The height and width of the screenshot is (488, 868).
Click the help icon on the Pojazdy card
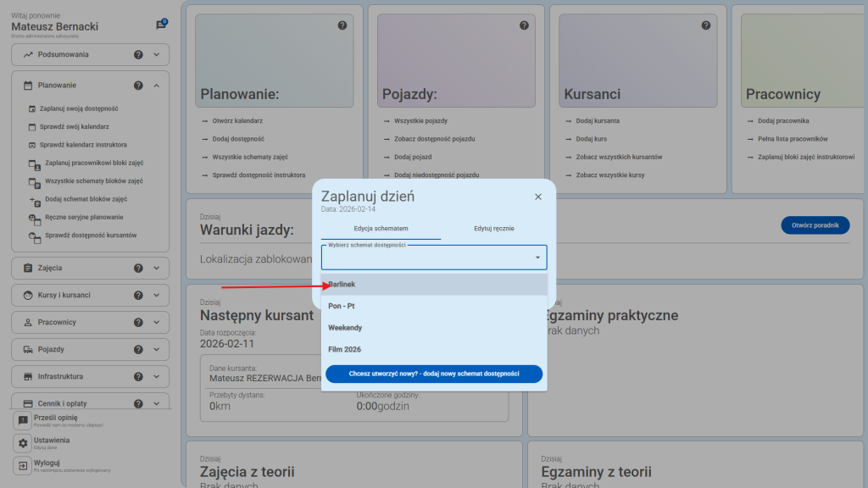coord(524,25)
